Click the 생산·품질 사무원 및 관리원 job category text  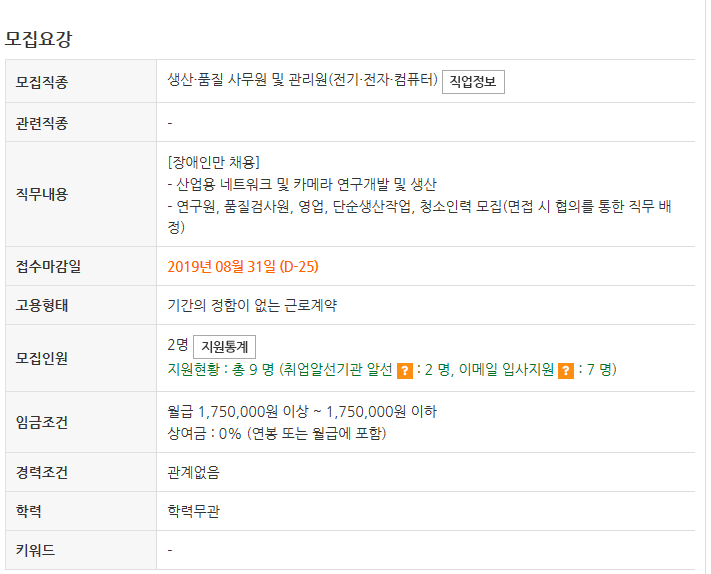(x=302, y=80)
